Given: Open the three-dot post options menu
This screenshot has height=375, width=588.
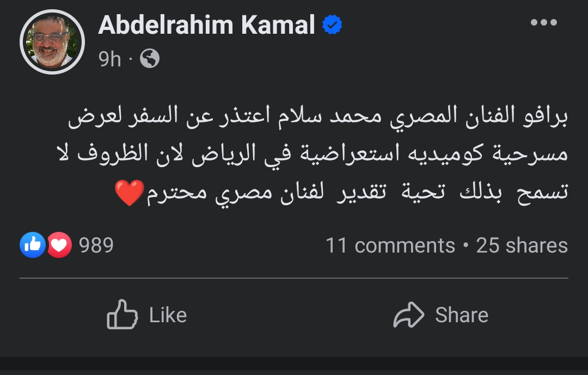Looking at the screenshot, I should [x=543, y=23].
